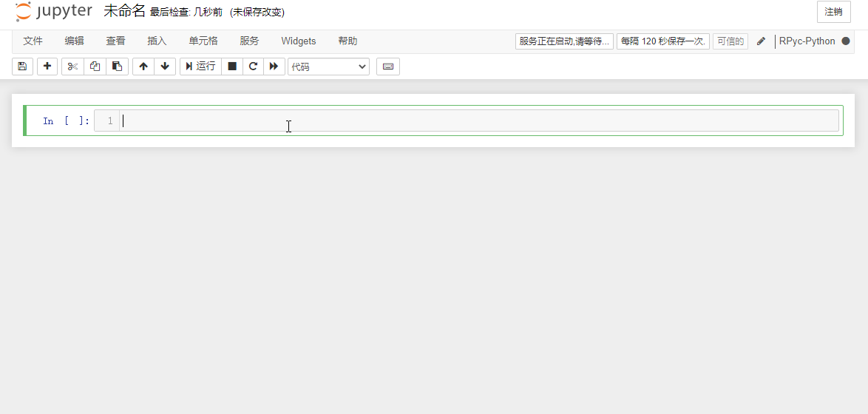Open the 文件 menu

tap(33, 41)
